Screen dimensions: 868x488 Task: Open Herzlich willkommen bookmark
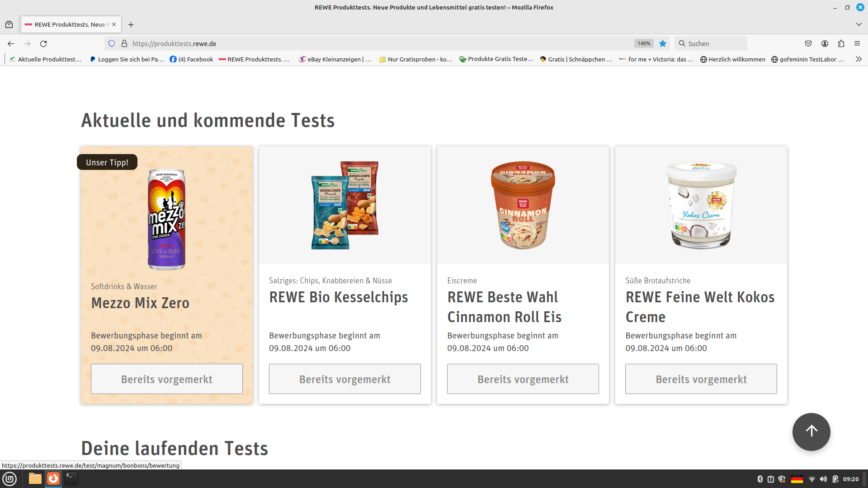[733, 59]
